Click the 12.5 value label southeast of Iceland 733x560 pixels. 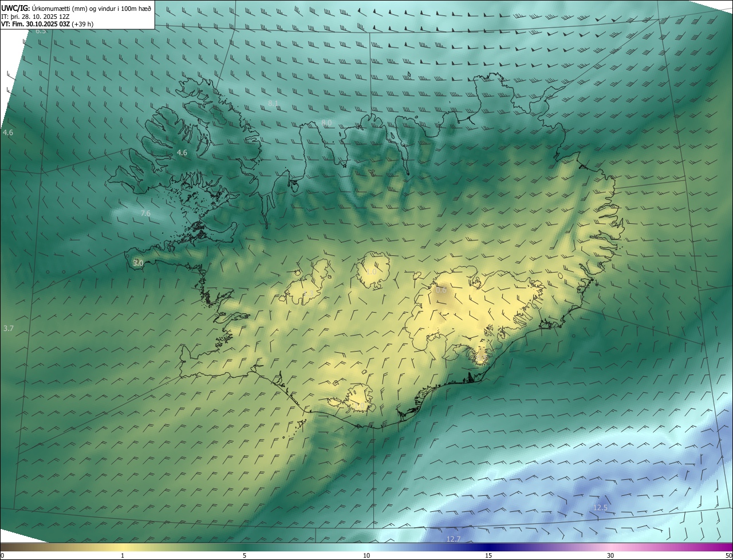[600, 508]
